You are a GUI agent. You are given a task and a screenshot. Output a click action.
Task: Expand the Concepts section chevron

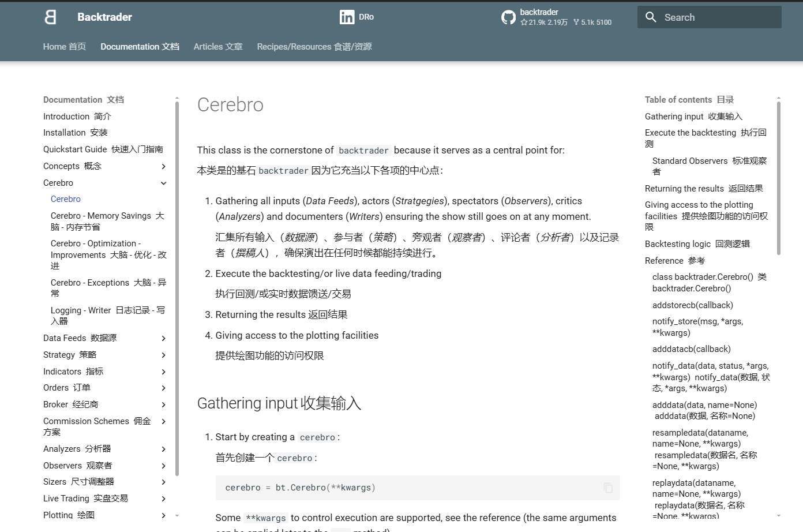point(164,166)
